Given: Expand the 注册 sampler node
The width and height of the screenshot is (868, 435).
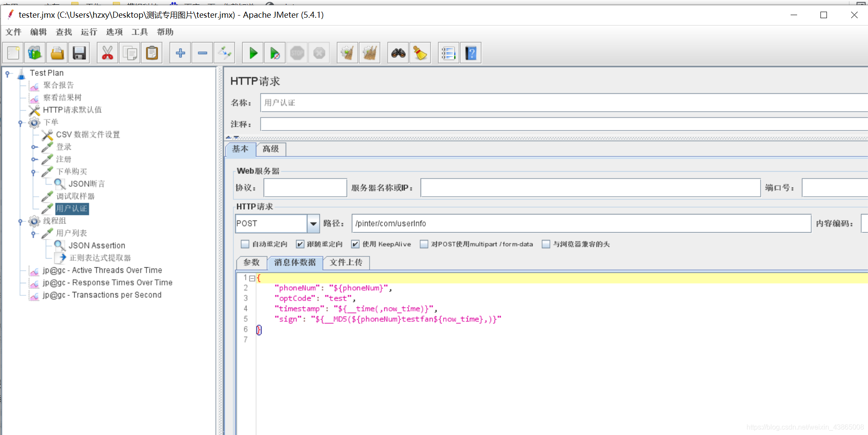Looking at the screenshot, I should (34, 160).
